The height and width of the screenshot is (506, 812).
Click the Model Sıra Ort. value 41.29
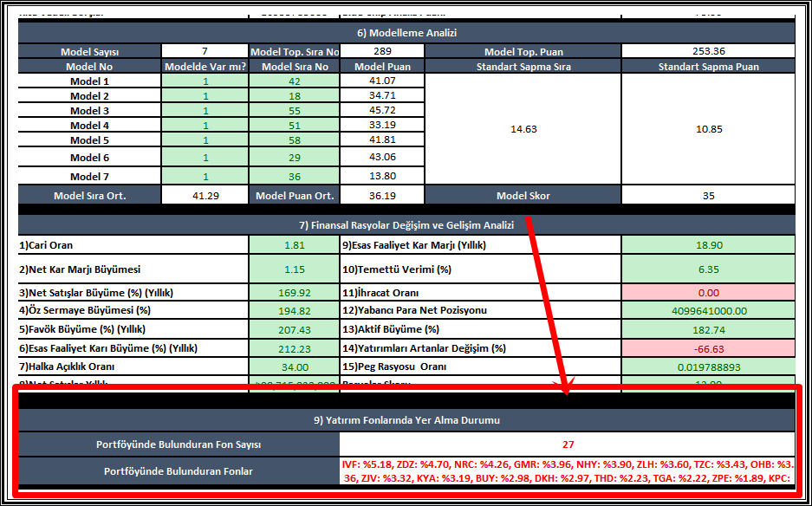(x=205, y=196)
